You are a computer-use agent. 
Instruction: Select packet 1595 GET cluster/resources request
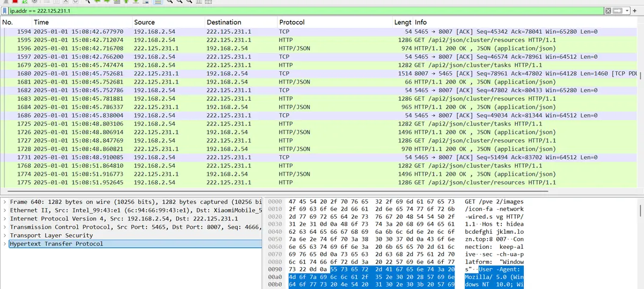click(319, 40)
